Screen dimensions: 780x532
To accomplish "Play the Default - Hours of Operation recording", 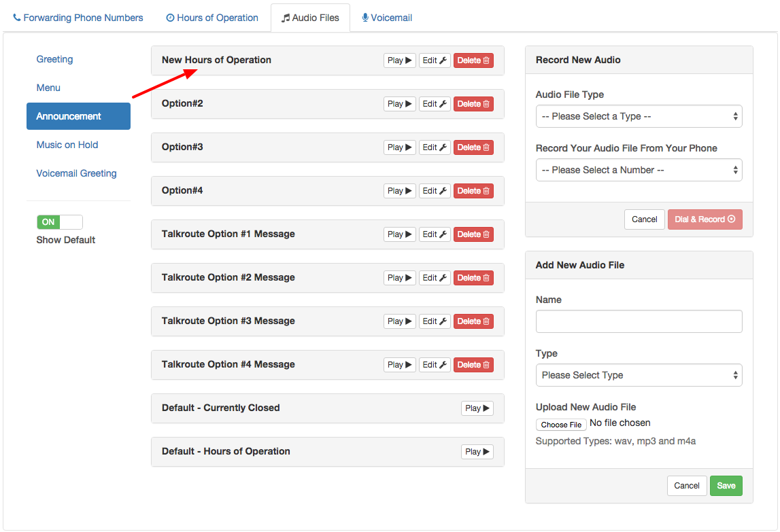I will [x=477, y=451].
